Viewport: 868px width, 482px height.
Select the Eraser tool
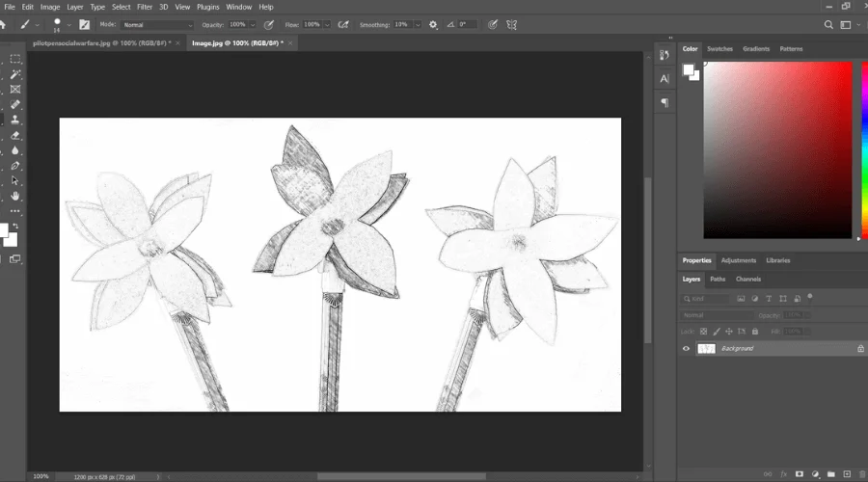tap(15, 135)
